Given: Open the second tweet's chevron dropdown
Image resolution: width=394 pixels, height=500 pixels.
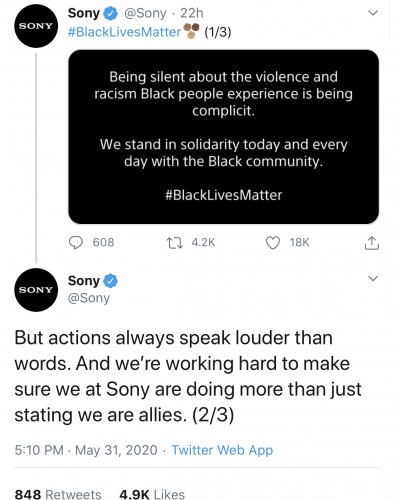Looking at the screenshot, I should click(373, 278).
